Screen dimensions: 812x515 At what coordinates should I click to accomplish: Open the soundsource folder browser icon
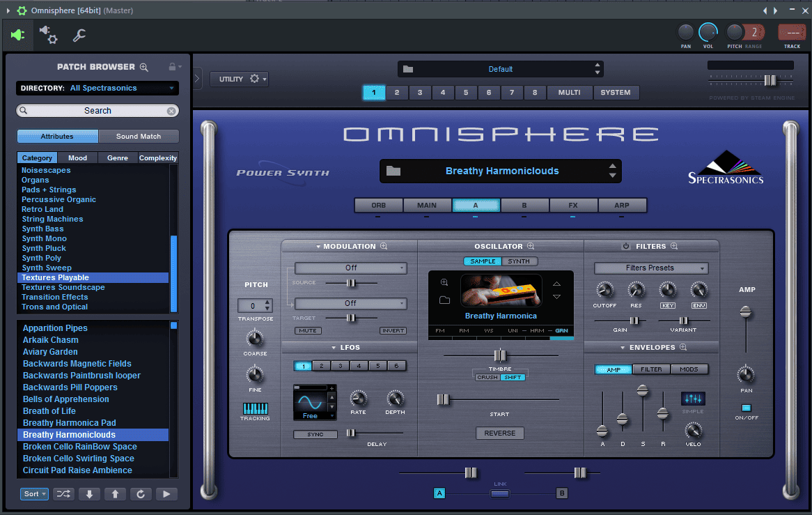tap(444, 300)
